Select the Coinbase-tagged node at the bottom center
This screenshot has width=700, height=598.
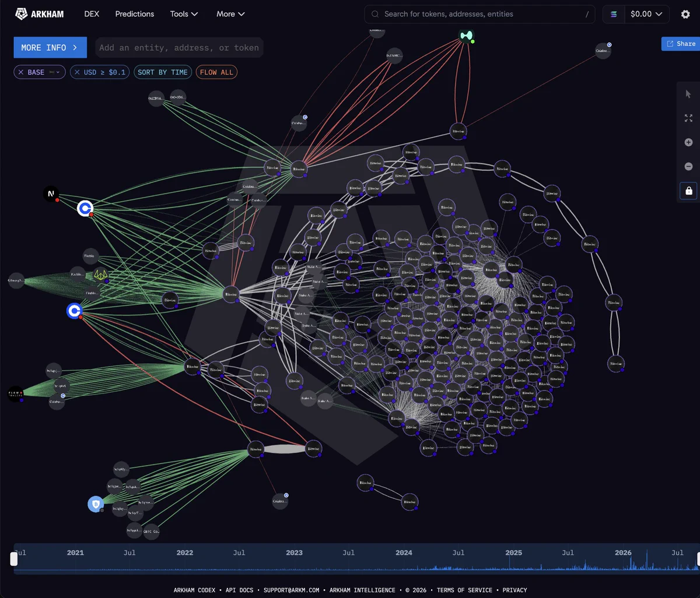[280, 501]
